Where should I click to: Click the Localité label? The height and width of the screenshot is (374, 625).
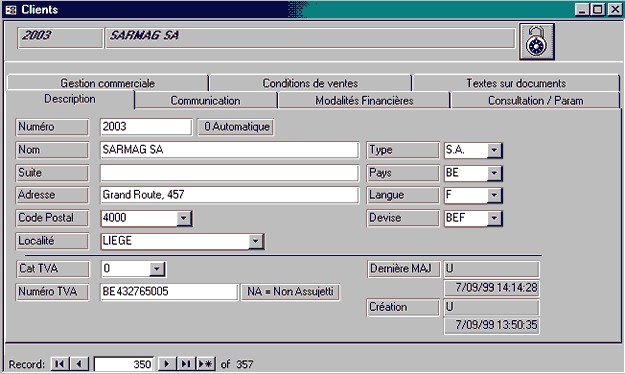[52, 241]
